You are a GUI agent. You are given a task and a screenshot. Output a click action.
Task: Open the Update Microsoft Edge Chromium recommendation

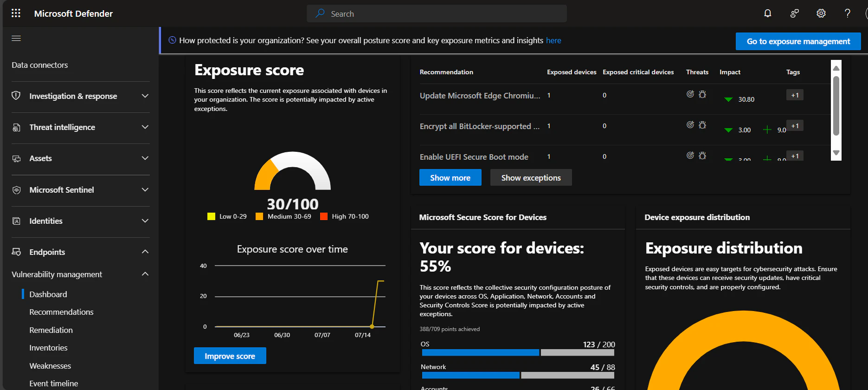pos(480,96)
